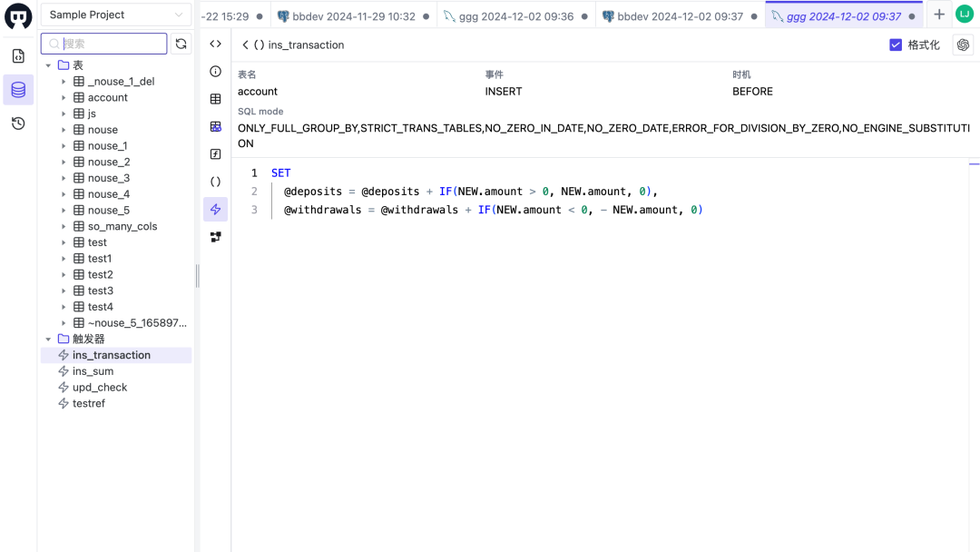Viewport: 980px width, 552px height.
Task: Select the js table label
Action: [92, 113]
